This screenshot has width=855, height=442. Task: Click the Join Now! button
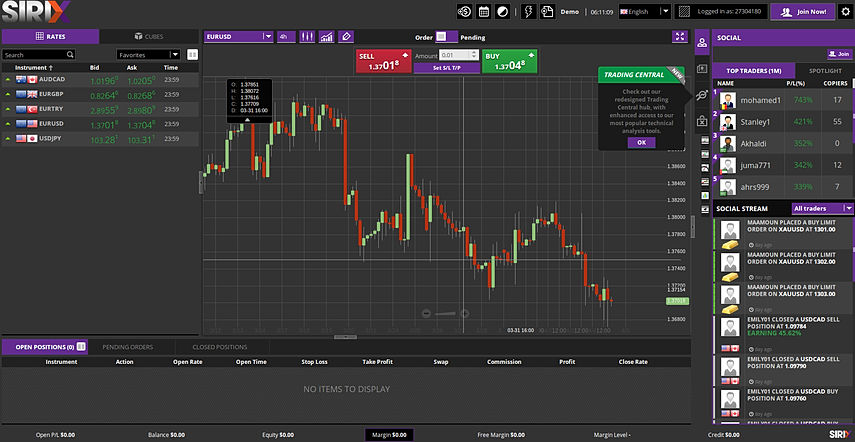click(x=802, y=11)
